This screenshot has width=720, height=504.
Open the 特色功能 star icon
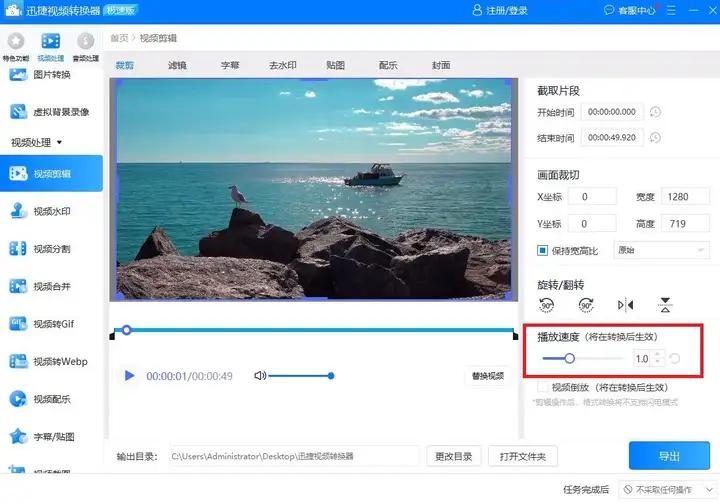tap(16, 41)
